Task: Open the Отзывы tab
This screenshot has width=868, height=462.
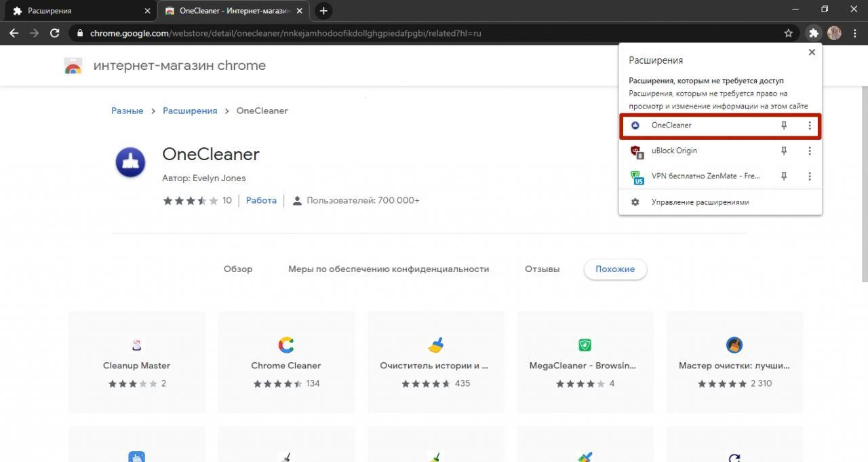Action: click(542, 269)
